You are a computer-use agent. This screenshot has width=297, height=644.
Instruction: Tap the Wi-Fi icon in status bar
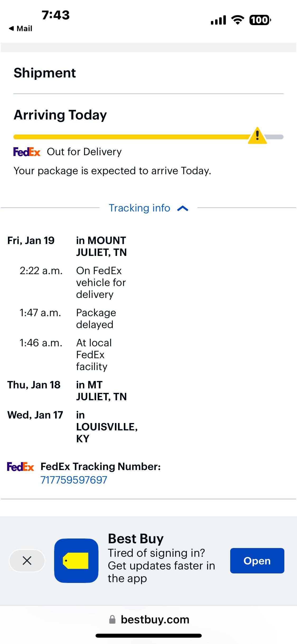237,20
